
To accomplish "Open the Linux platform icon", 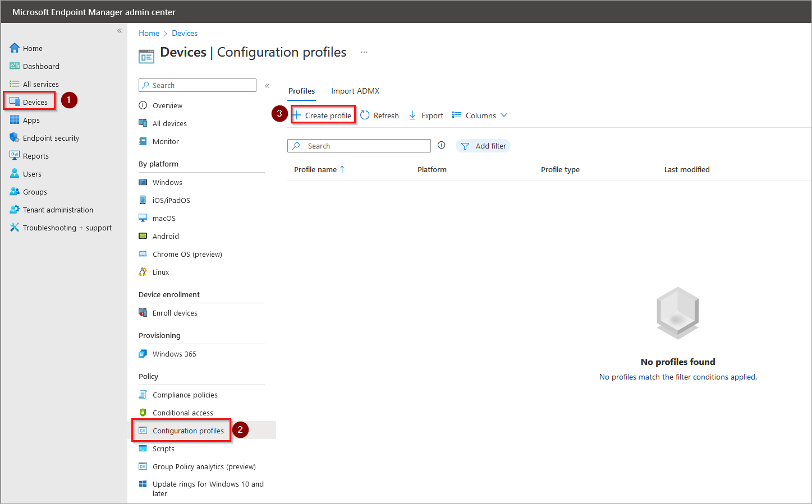I will (143, 272).
